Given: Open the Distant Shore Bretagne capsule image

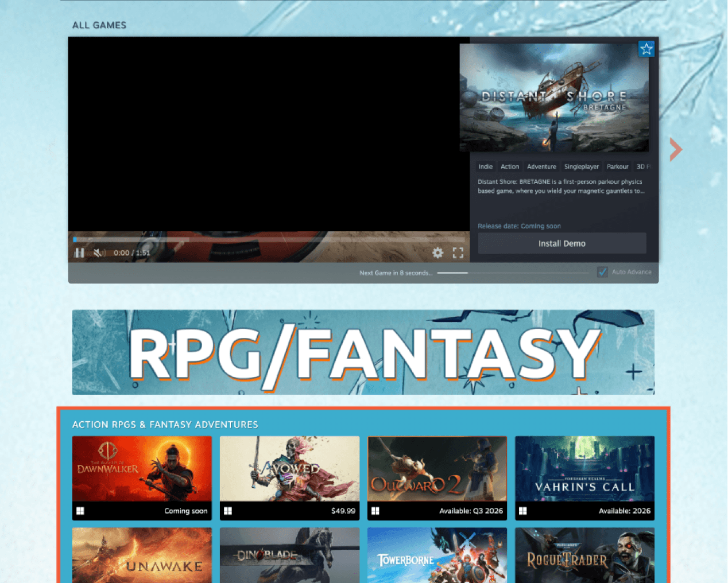Looking at the screenshot, I should point(554,98).
